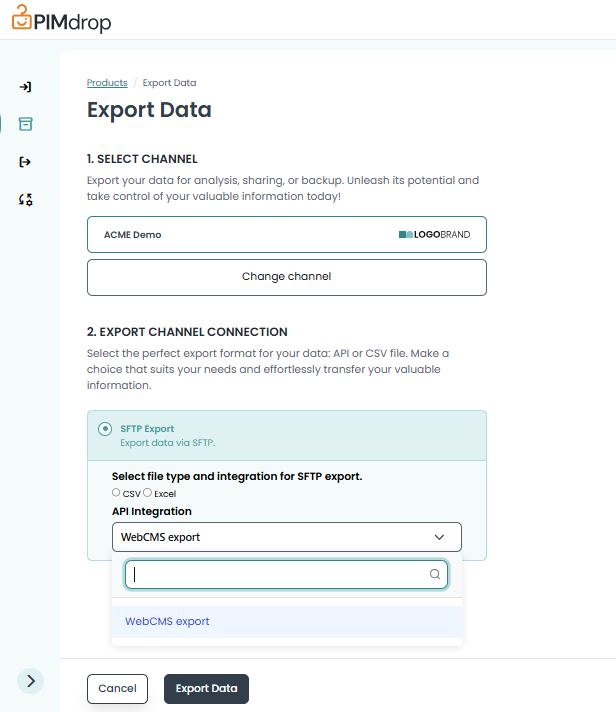Choose the Excel file type radio button
This screenshot has height=712, width=616.
click(x=148, y=493)
